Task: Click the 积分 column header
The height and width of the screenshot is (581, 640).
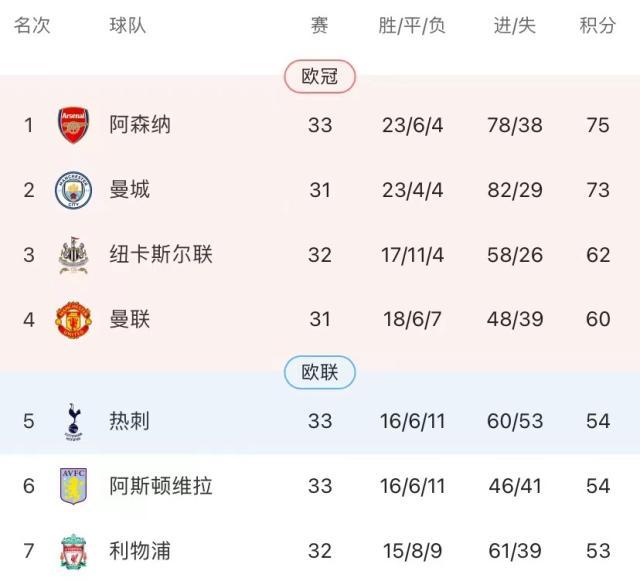Action: pos(598,26)
